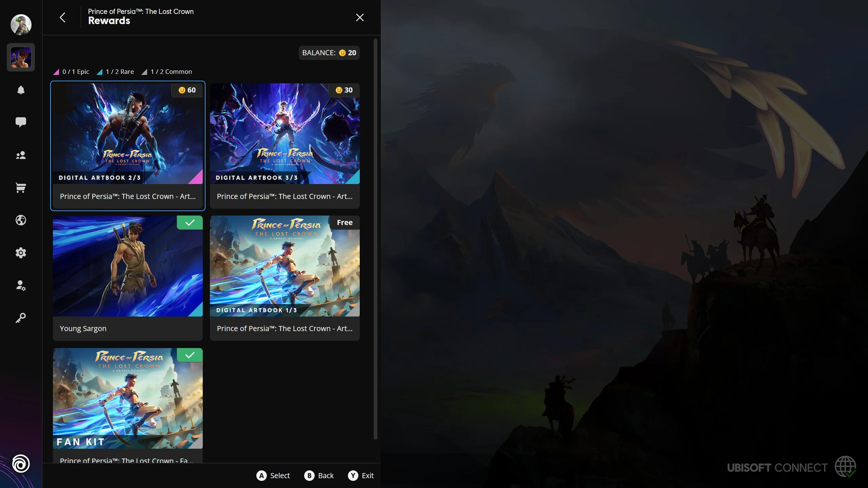Click the game title above Rewards
The image size is (868, 488).
(x=141, y=11)
